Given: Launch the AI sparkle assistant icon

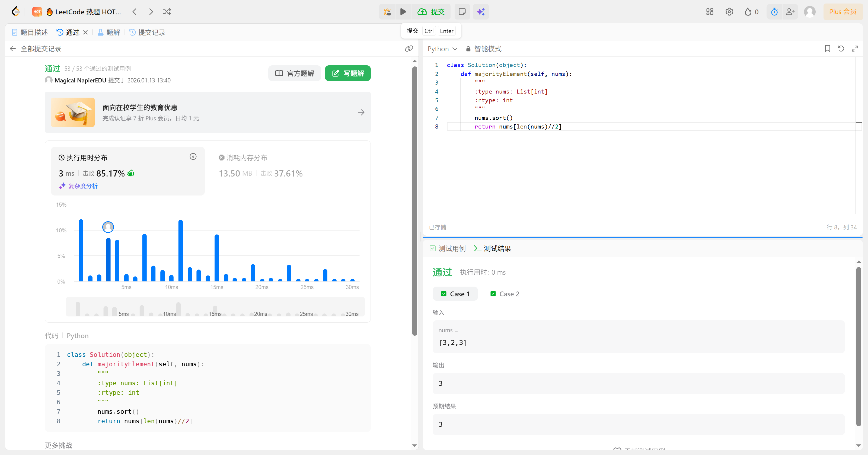Looking at the screenshot, I should point(480,12).
